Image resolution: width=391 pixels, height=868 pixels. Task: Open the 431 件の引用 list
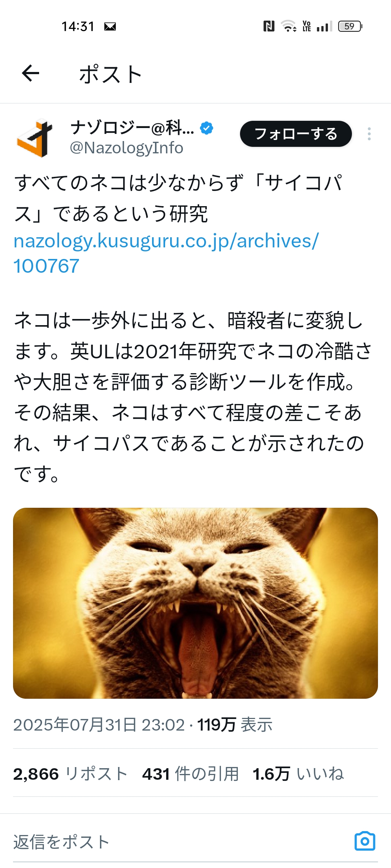coord(190,774)
